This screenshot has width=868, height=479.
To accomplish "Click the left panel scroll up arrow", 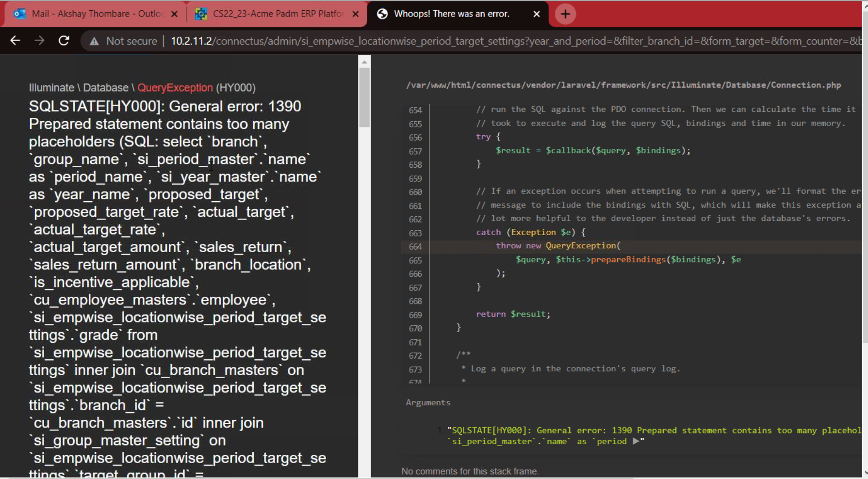I will point(364,62).
